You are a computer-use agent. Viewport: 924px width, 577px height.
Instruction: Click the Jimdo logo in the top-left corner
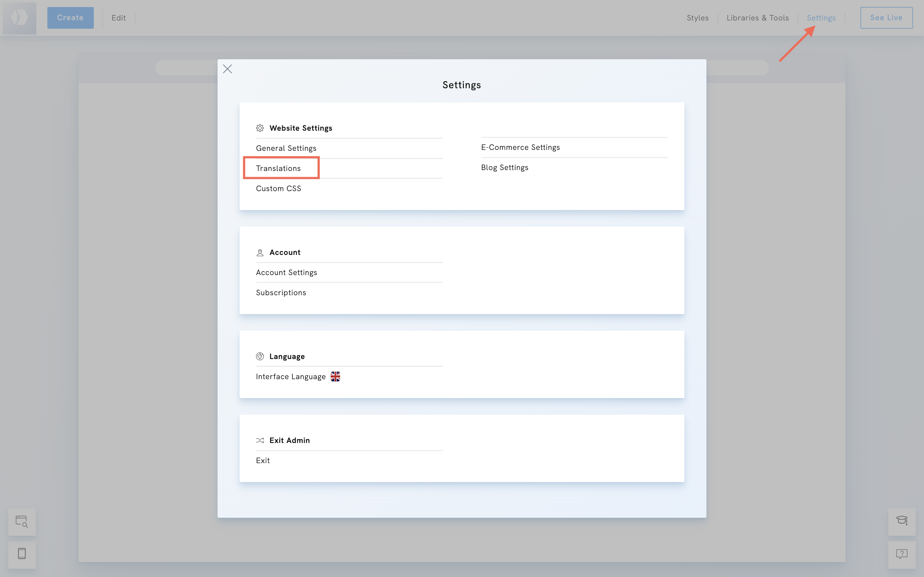coord(19,18)
